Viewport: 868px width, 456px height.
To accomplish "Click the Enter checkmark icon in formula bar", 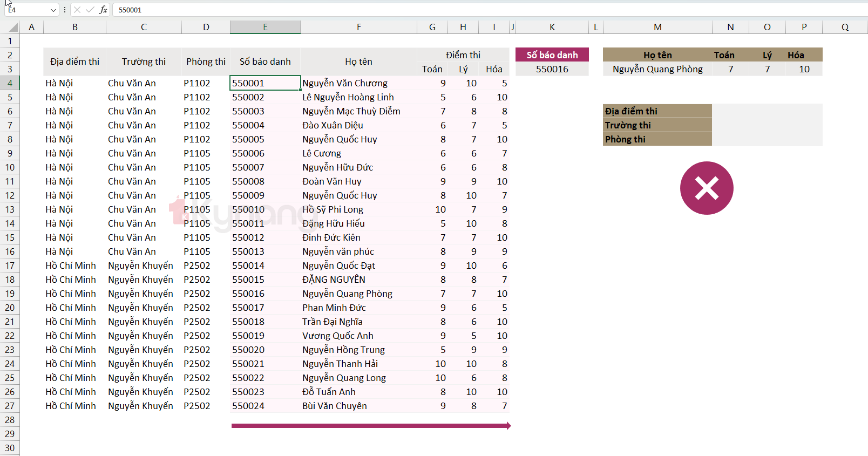I will coord(90,10).
